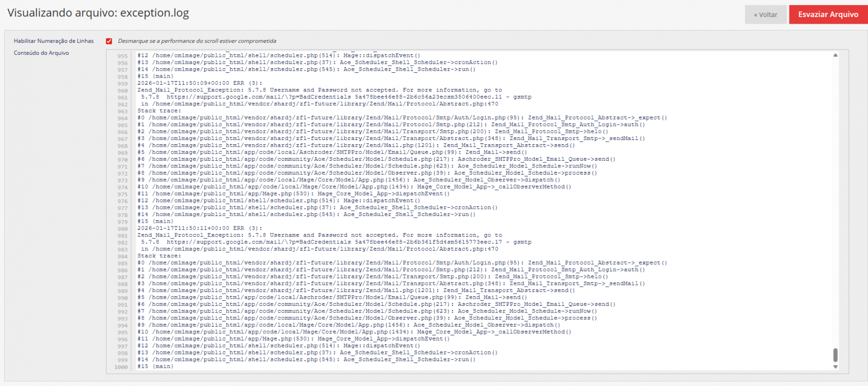
Task: Click the scrollbar down arrow in log viewer
Action: click(x=835, y=367)
